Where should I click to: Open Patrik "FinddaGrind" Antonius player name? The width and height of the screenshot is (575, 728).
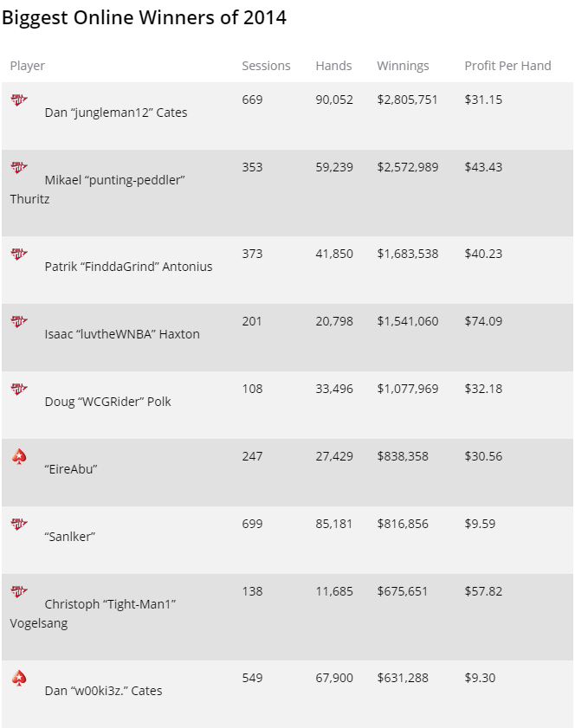click(x=129, y=267)
